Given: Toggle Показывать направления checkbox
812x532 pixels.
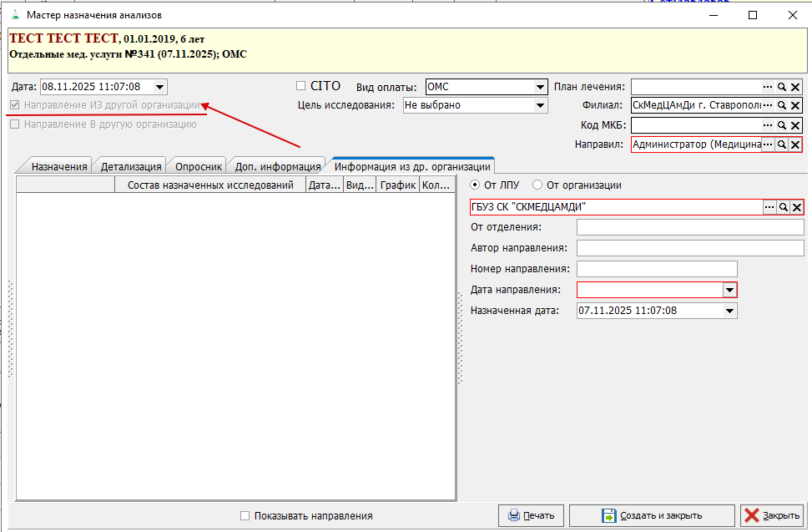Looking at the screenshot, I should pos(245,516).
